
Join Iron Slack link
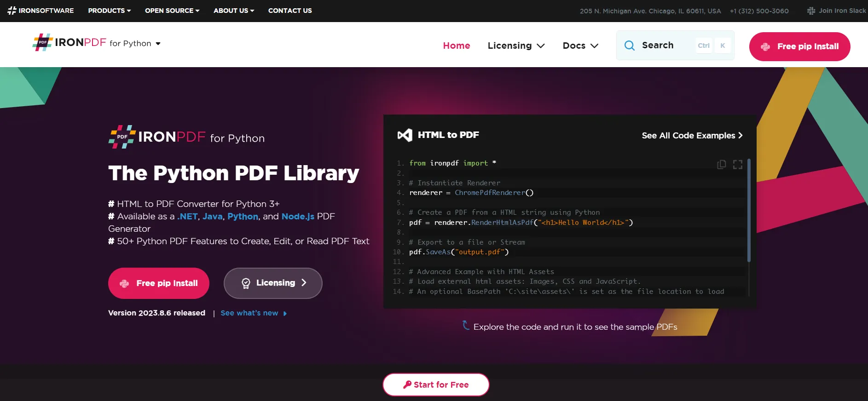click(x=837, y=11)
